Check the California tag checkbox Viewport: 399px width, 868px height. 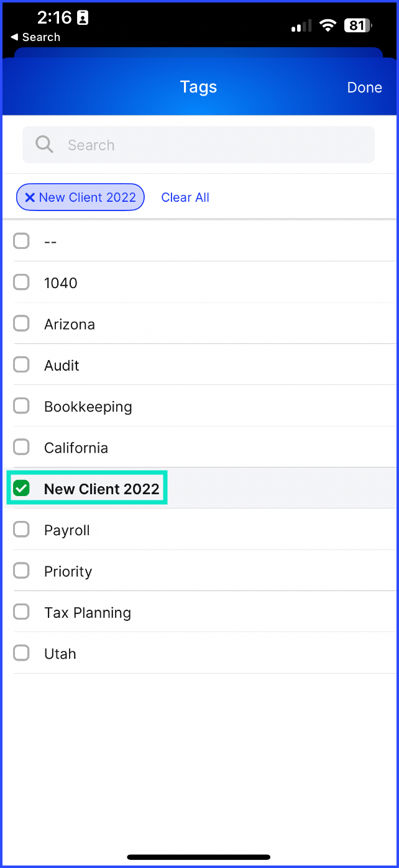22,447
